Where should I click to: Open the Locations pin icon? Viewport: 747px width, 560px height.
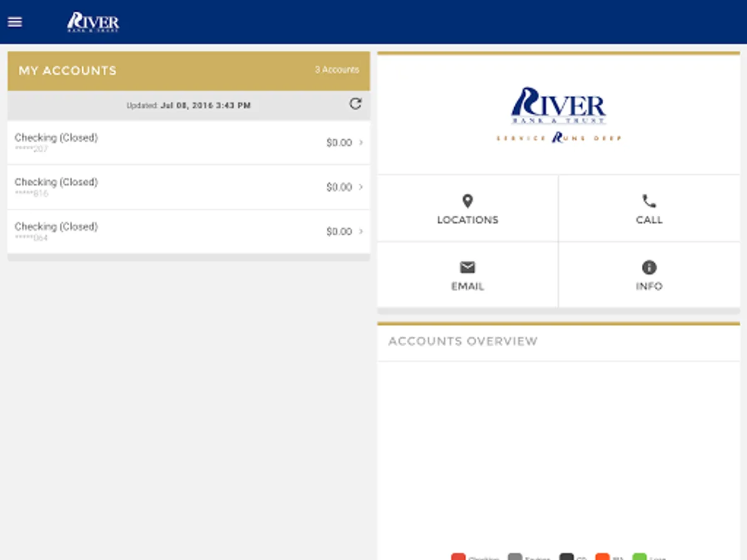[x=467, y=201]
